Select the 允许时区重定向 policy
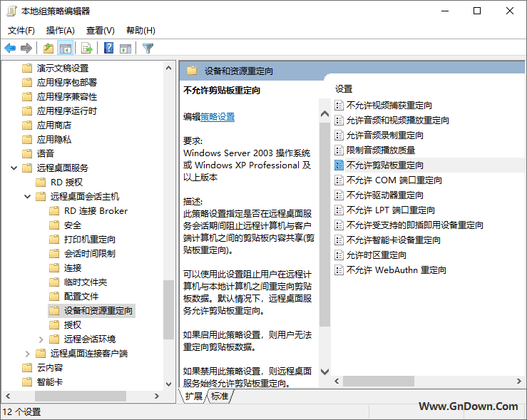The width and height of the screenshot is (527, 420). point(377,255)
